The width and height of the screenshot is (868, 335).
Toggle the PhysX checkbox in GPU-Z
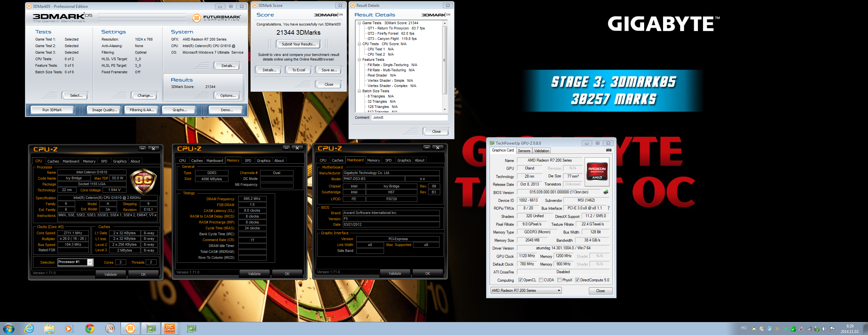(x=559, y=280)
